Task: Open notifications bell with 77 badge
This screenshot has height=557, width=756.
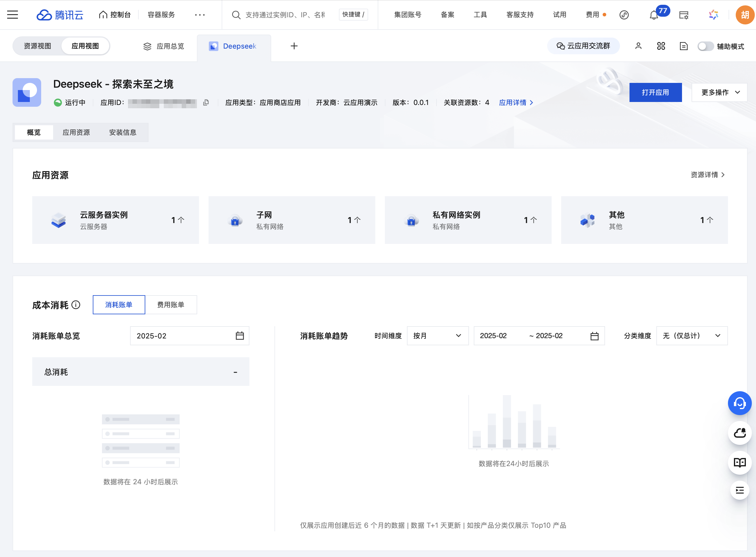Action: pyautogui.click(x=654, y=15)
